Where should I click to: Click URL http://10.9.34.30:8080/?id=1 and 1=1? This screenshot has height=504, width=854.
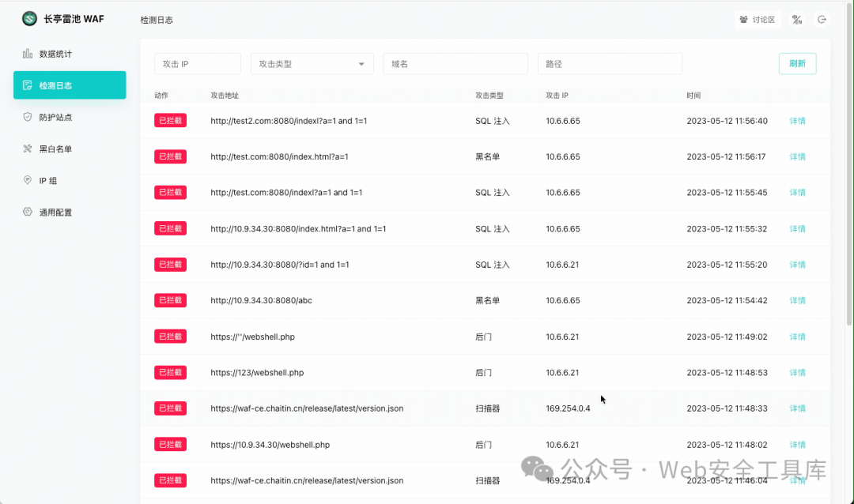click(x=280, y=265)
